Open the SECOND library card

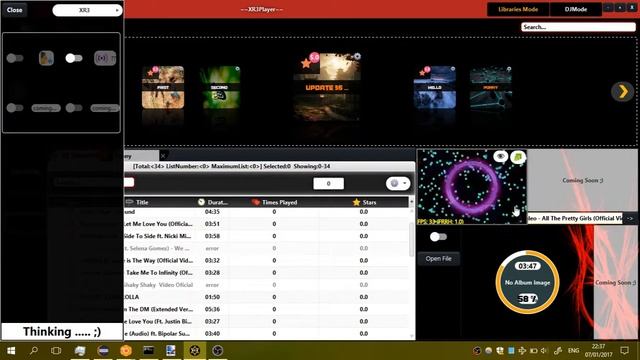coord(220,87)
